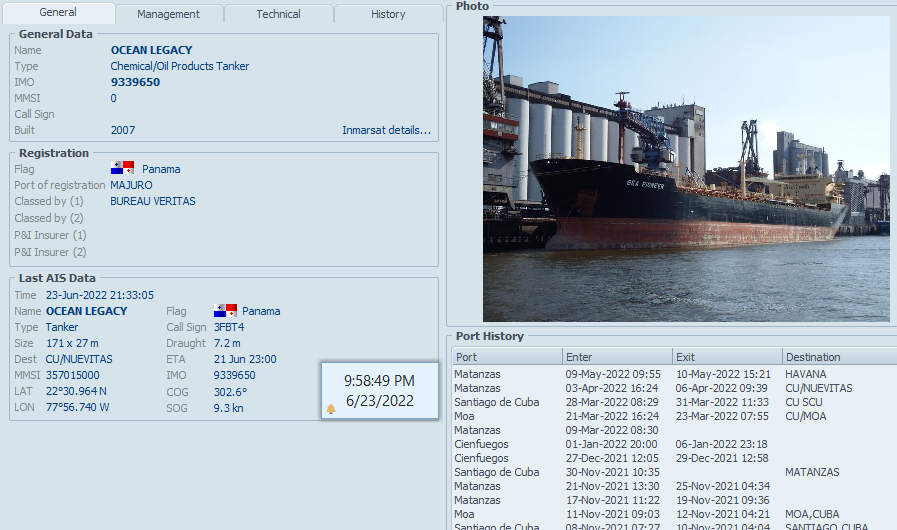Click exit time 06-Jan-2022 23:18

(721, 444)
